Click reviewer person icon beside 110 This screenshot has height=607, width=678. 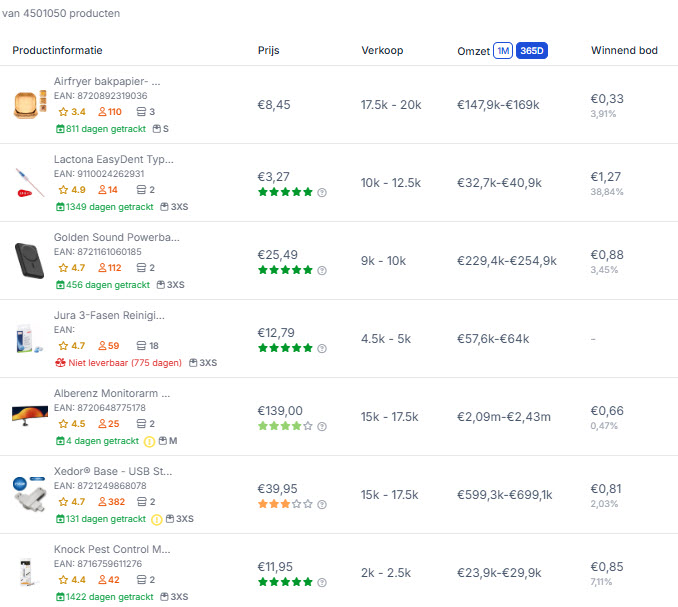click(x=102, y=112)
